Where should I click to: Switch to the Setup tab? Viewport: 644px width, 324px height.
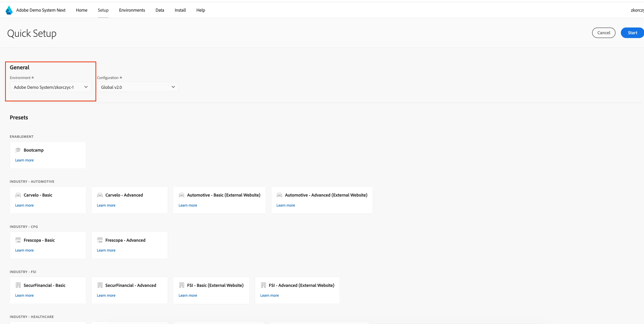(x=103, y=10)
